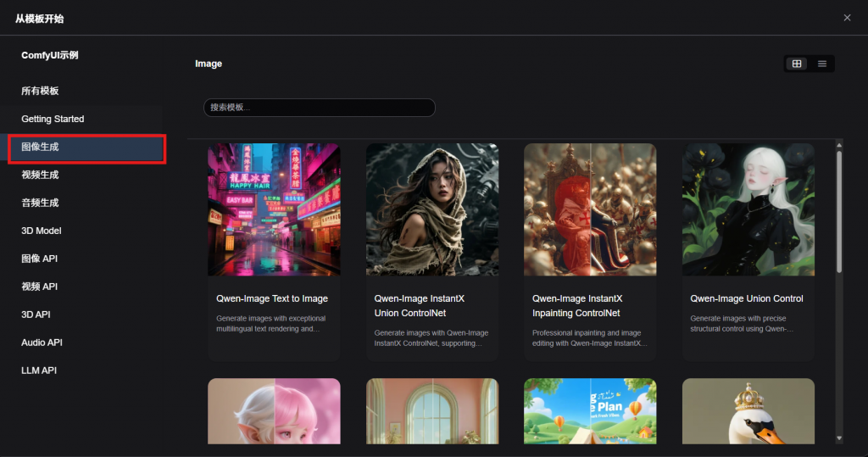Open Qwen-Image InstantX Union ControlNet thumbnail

[432, 209]
